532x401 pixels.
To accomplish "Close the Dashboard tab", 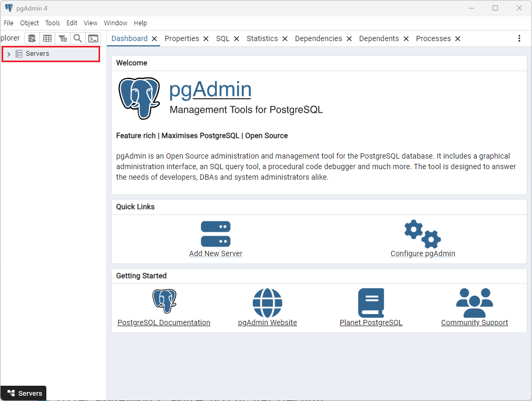I will (x=154, y=38).
